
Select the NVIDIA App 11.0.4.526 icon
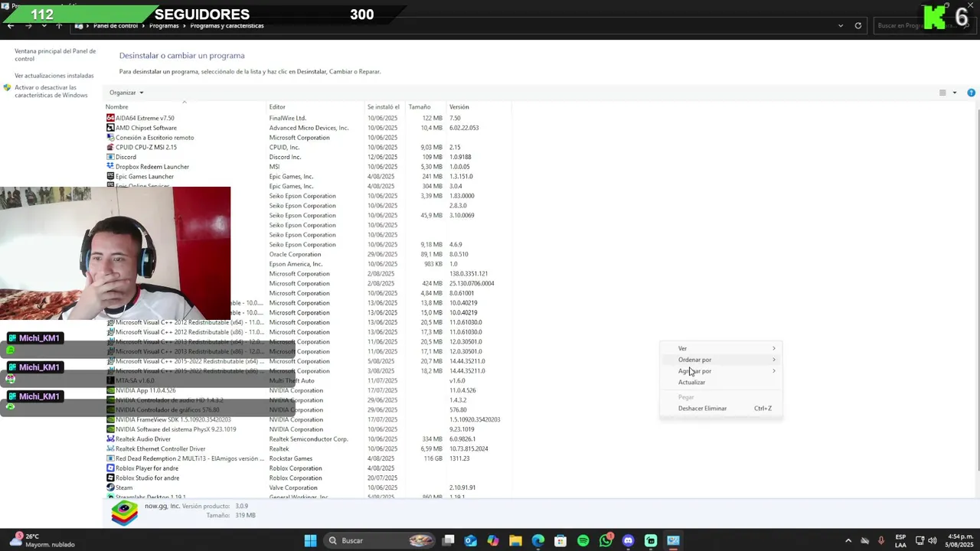(110, 390)
